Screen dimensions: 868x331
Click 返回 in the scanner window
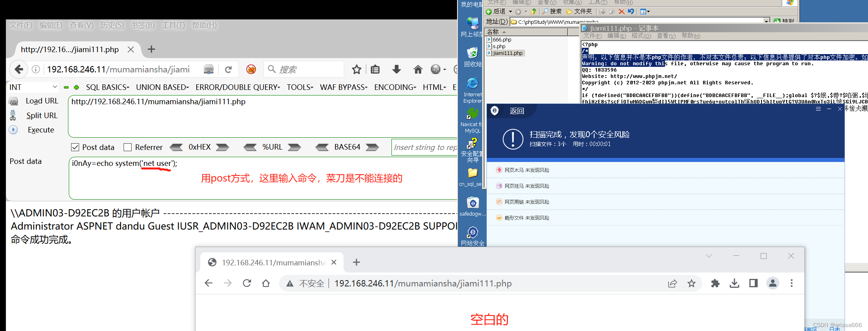click(x=517, y=111)
